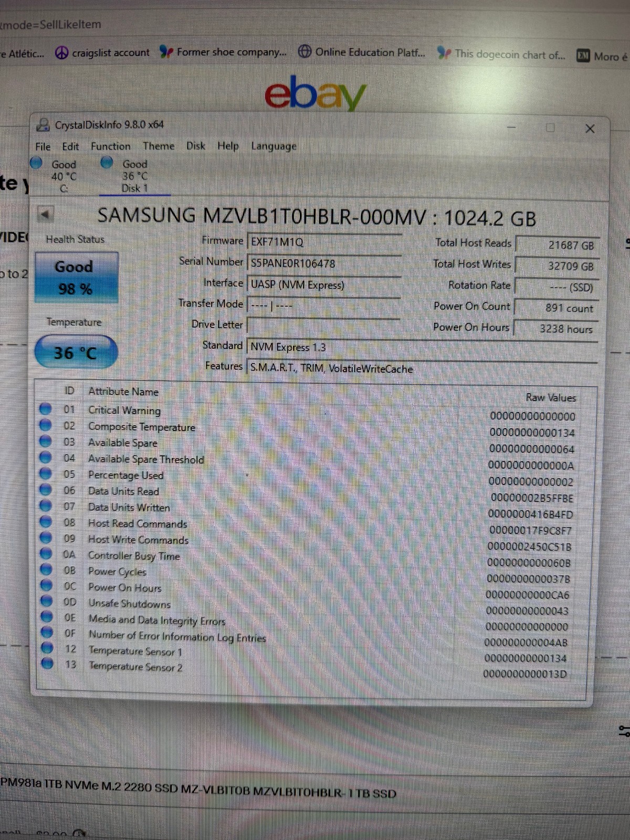The height and width of the screenshot is (840, 630).
Task: Click the status dot for Percentage Used
Action: pos(46,474)
